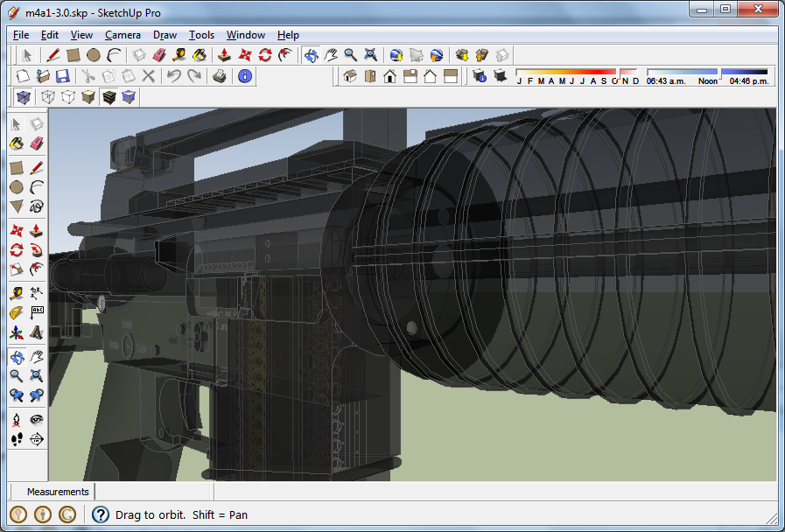Open the Tools menu
The height and width of the screenshot is (532, 785).
(x=201, y=35)
